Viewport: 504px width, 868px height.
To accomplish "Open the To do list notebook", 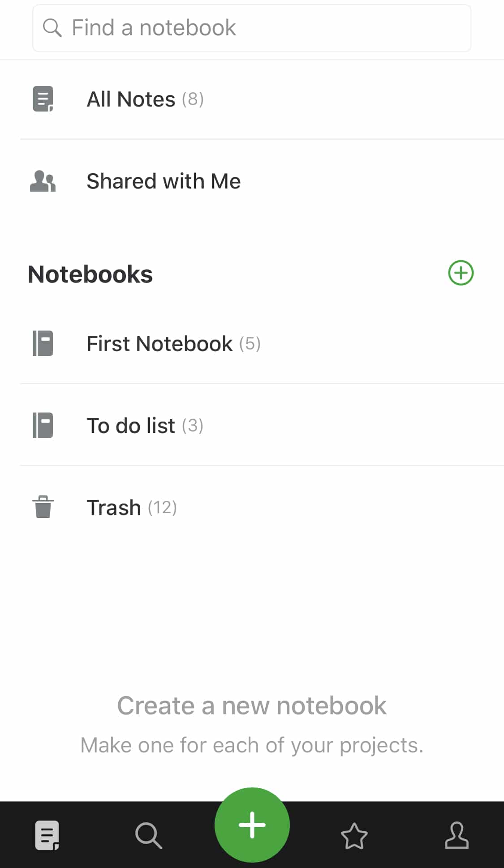I will (262, 425).
